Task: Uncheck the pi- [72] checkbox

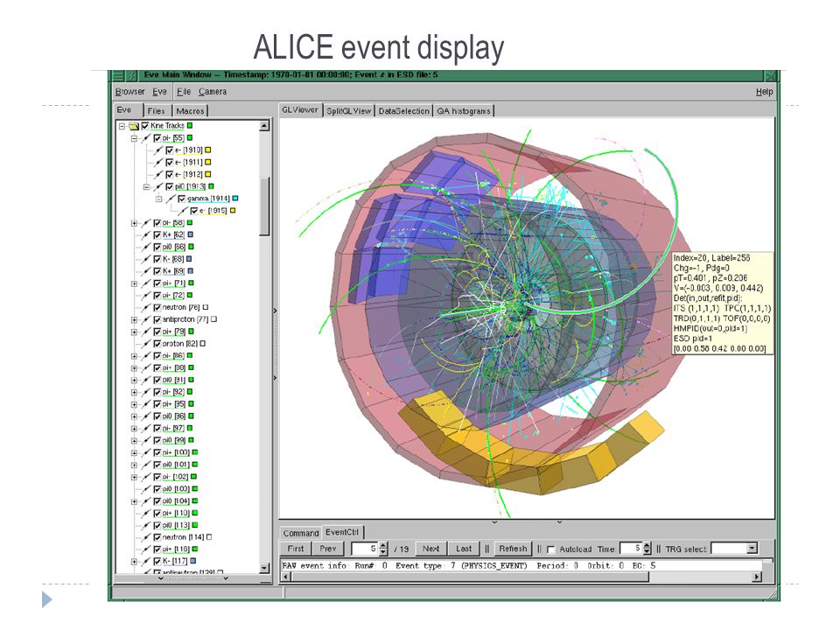Action: (157, 296)
